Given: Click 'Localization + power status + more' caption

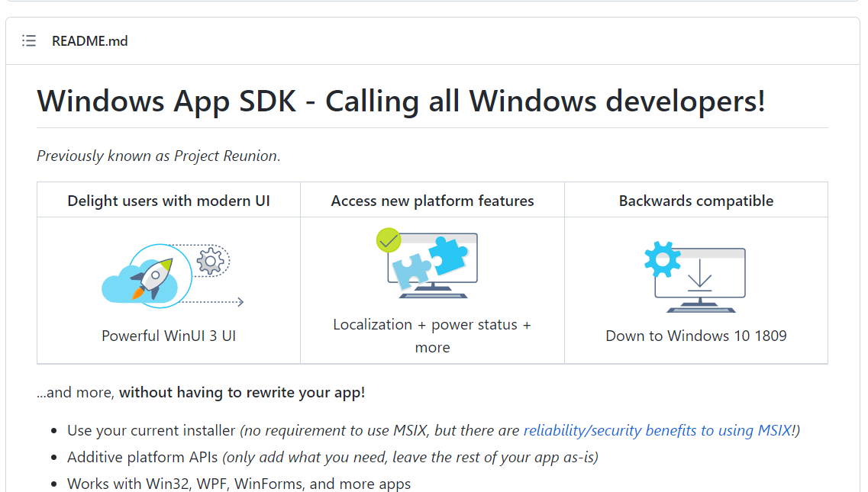Looking at the screenshot, I should pyautogui.click(x=432, y=336).
